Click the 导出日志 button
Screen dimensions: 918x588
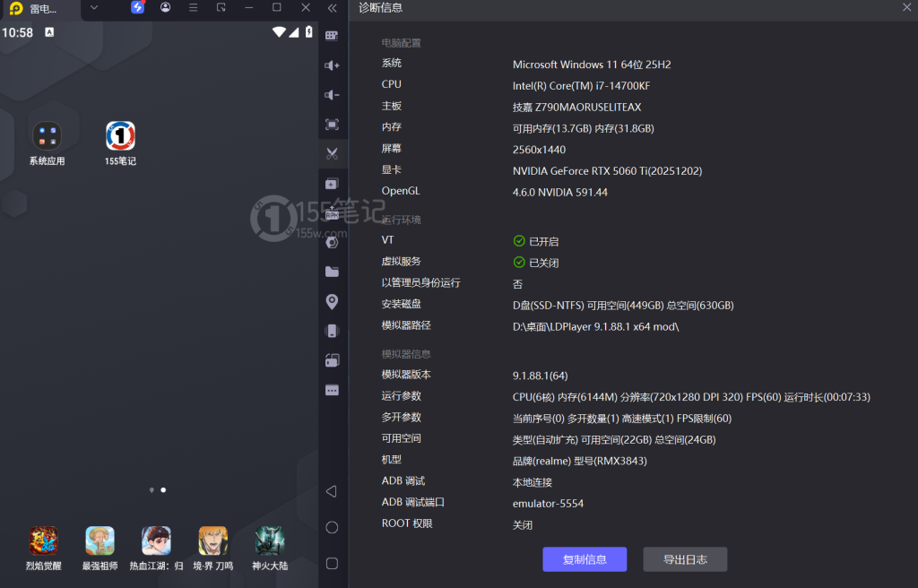coord(685,559)
